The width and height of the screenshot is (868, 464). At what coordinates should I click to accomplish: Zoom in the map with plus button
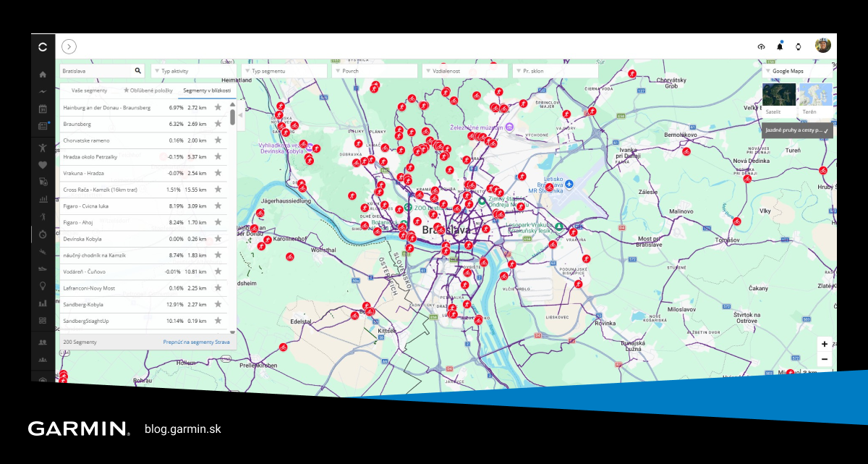pyautogui.click(x=825, y=345)
